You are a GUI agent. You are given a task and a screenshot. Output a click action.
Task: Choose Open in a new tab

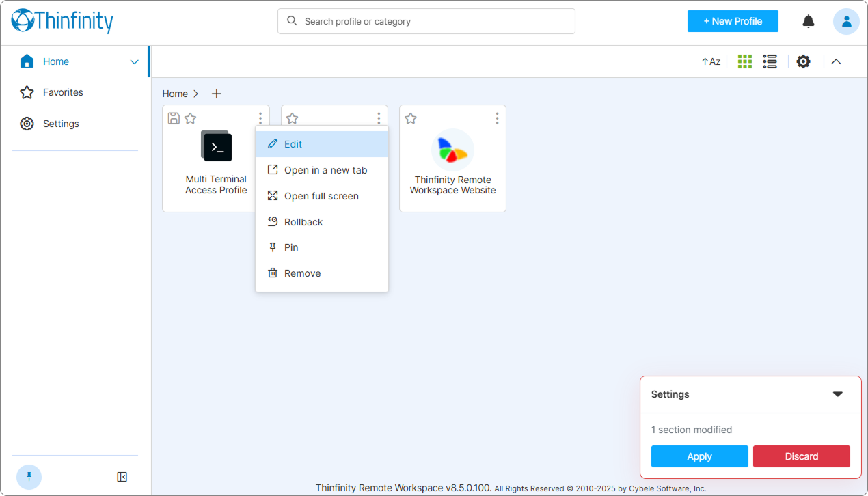point(322,170)
